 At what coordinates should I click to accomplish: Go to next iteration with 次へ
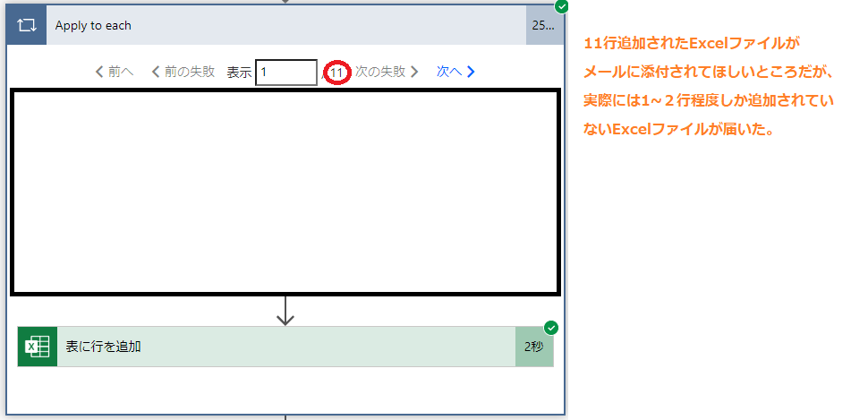tap(455, 72)
